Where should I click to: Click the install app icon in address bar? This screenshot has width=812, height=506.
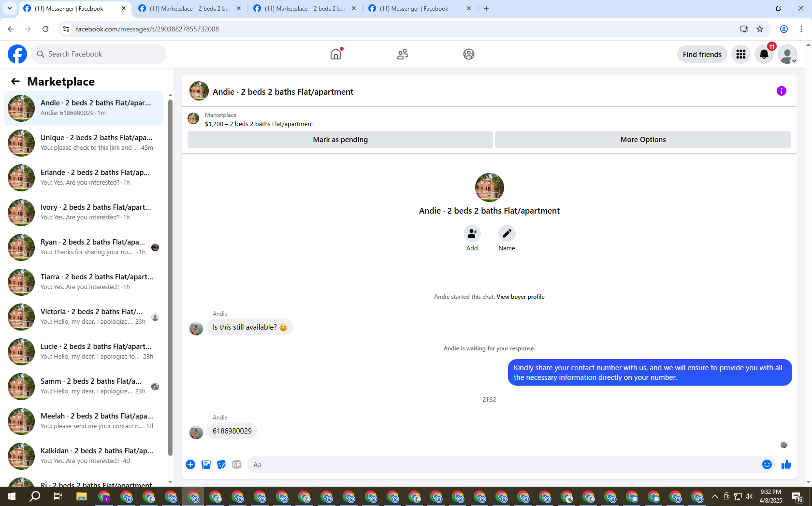[744, 29]
